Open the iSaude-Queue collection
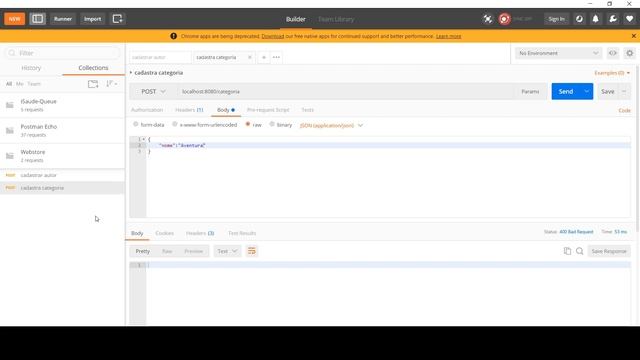The image size is (640, 360). tap(62, 105)
